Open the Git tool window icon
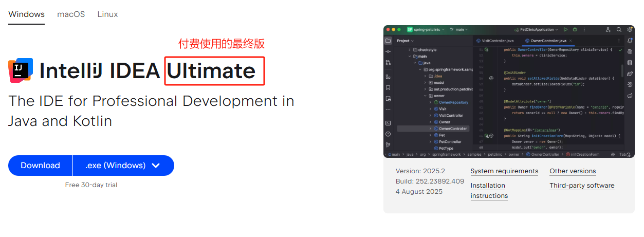This screenshot has height=237, width=644. click(388, 145)
